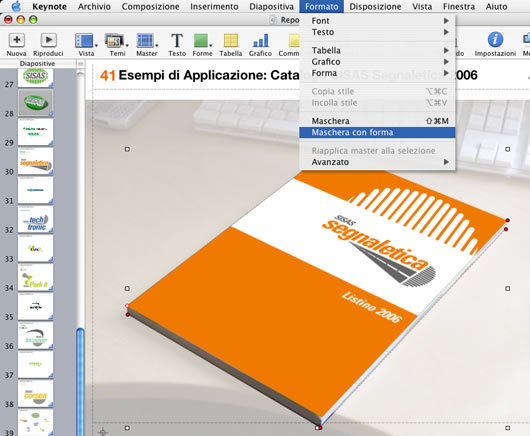Expand the Tabella submenu in Formato
This screenshot has width=530, height=436.
tap(377, 50)
